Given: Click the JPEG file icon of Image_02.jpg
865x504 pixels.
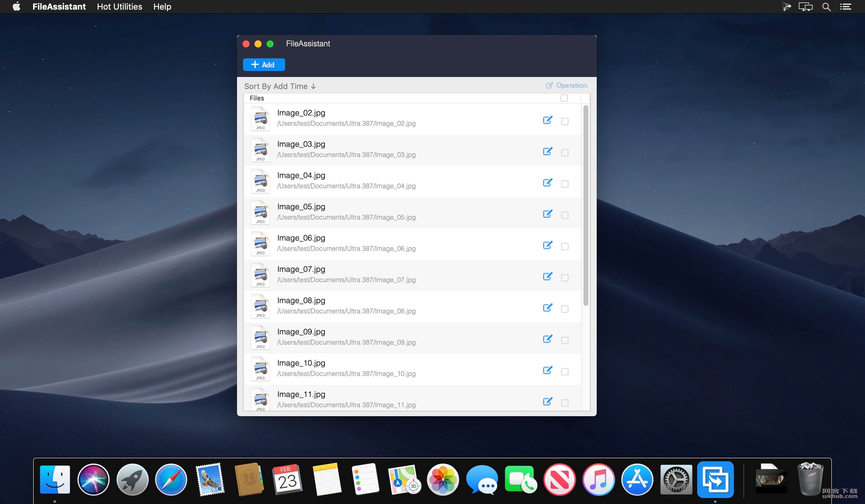Looking at the screenshot, I should (260, 119).
